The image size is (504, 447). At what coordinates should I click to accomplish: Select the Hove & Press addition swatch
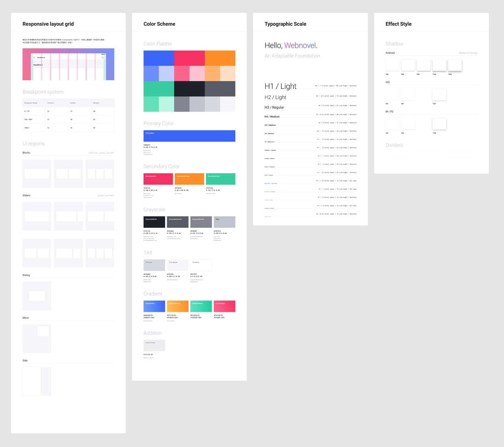154,345
